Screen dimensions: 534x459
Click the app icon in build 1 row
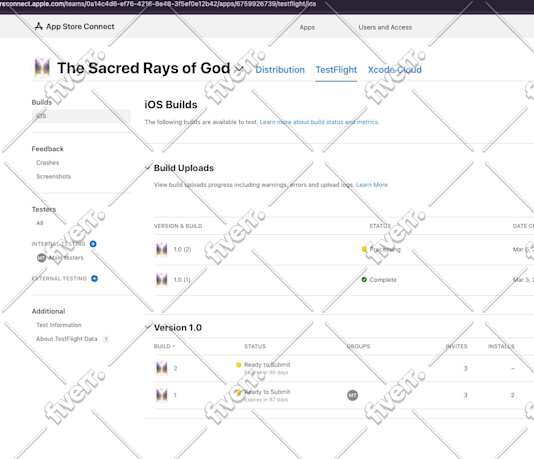click(162, 395)
